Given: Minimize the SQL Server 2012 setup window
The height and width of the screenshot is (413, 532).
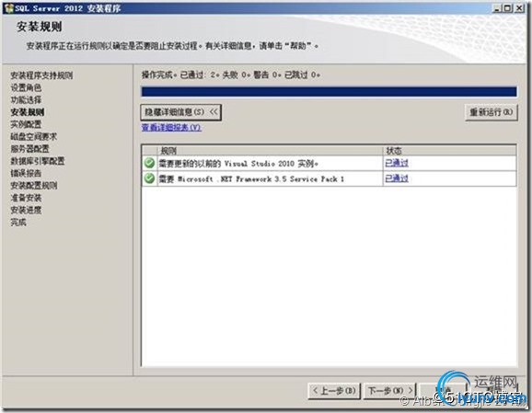Looking at the screenshot, I should point(497,7).
